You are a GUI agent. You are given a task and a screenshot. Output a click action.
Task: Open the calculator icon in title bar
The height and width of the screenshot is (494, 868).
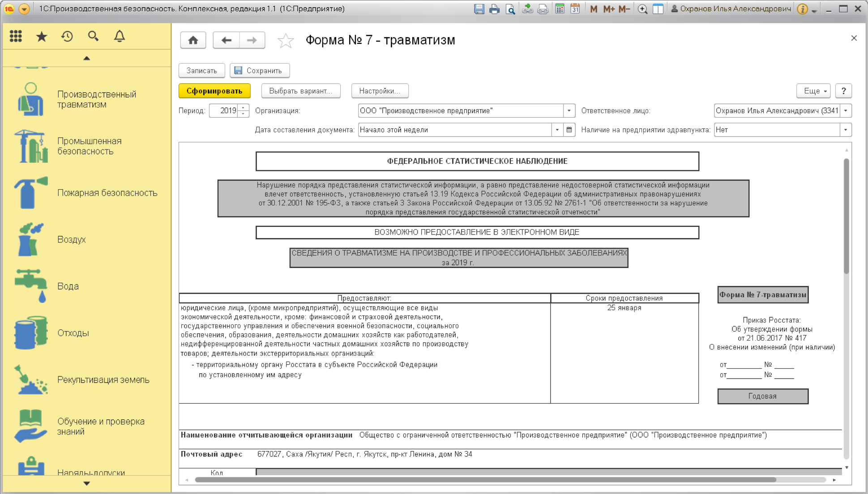[560, 9]
